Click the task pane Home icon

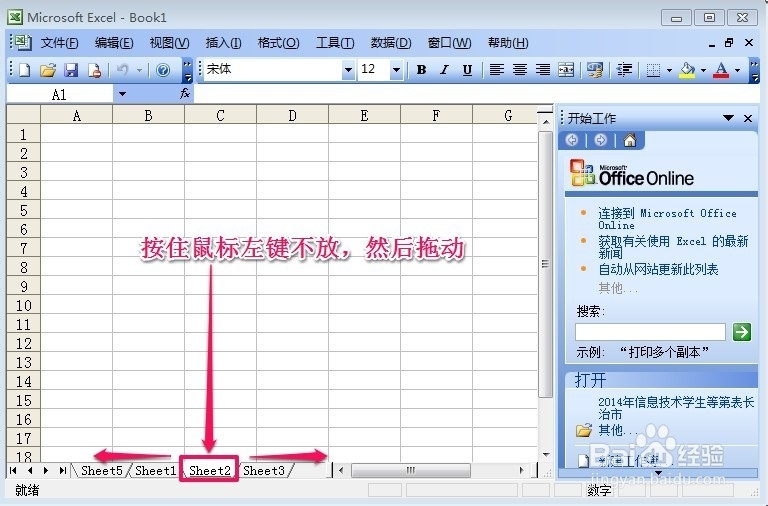[630, 141]
